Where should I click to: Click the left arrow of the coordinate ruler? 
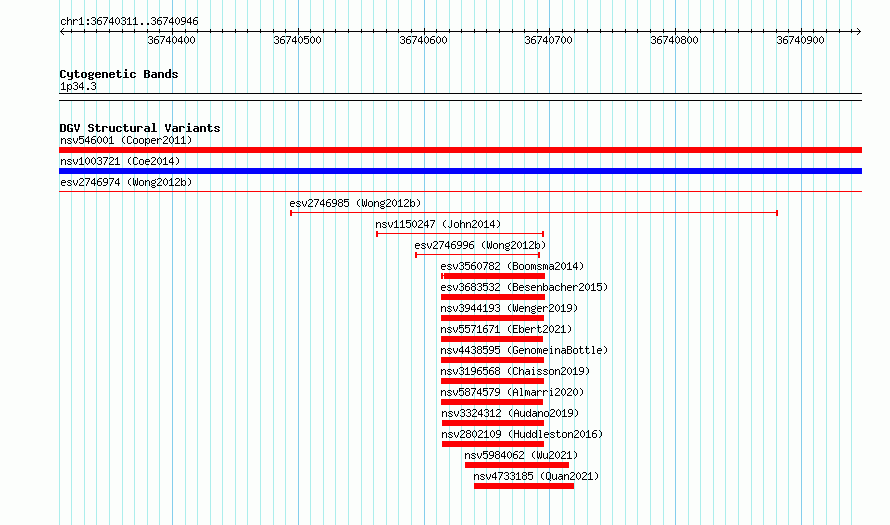(63, 32)
